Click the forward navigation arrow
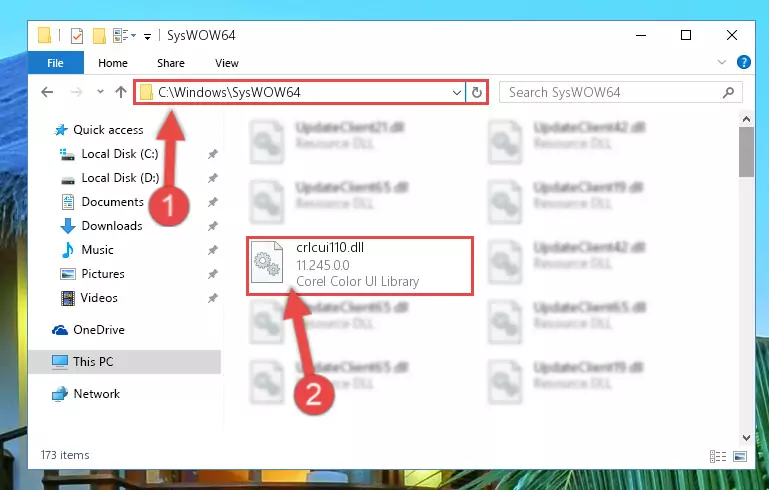 coord(76,92)
